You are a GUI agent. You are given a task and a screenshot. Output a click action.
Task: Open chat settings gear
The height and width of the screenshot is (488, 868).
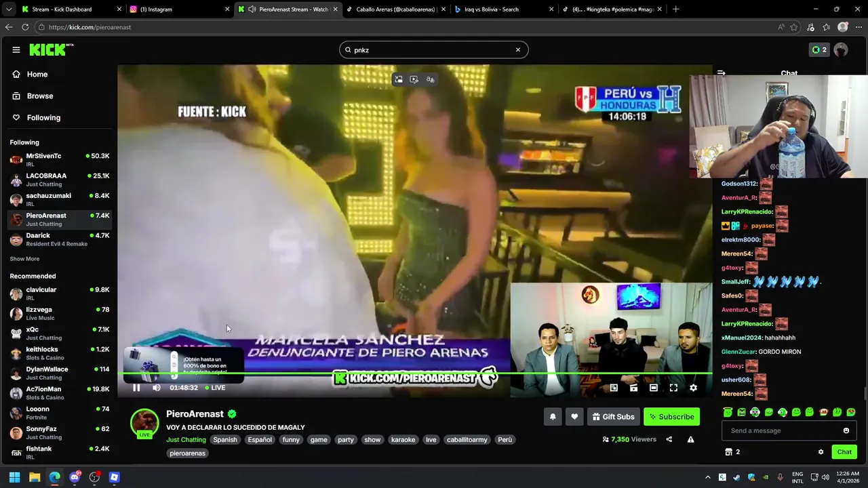click(821, 452)
